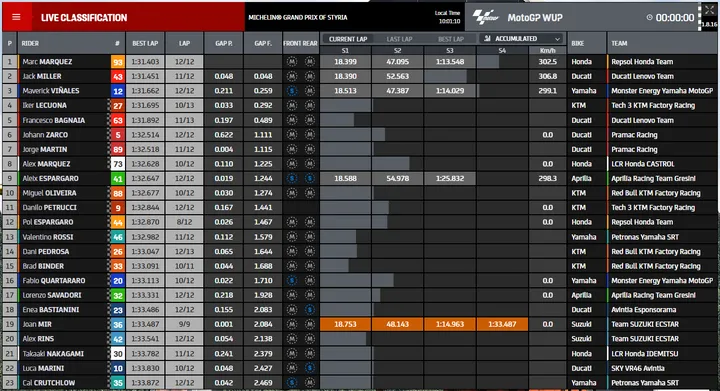Click Valentino ROSSI front tyre icon
The image size is (720, 391).
pyautogui.click(x=292, y=237)
